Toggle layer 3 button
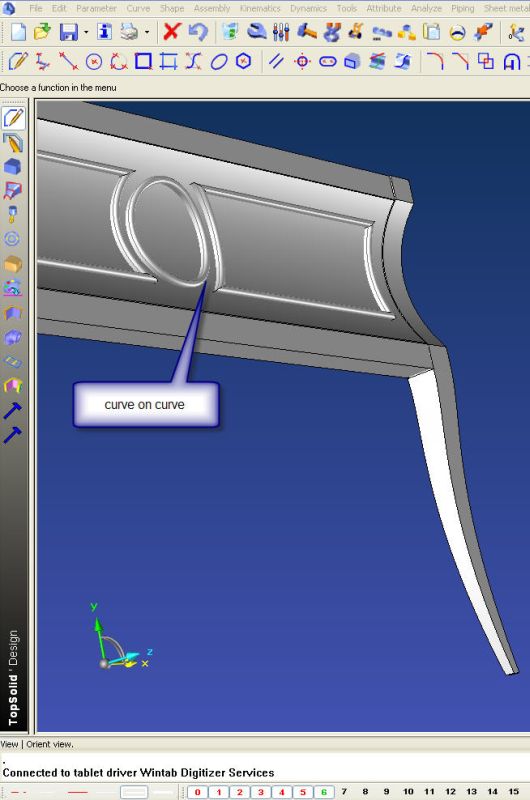The width and height of the screenshot is (530, 800). tap(261, 792)
